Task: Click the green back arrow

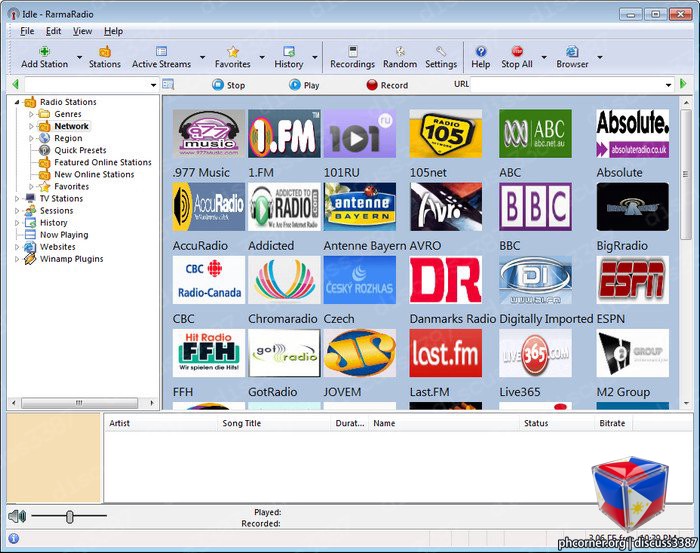Action: coord(16,84)
